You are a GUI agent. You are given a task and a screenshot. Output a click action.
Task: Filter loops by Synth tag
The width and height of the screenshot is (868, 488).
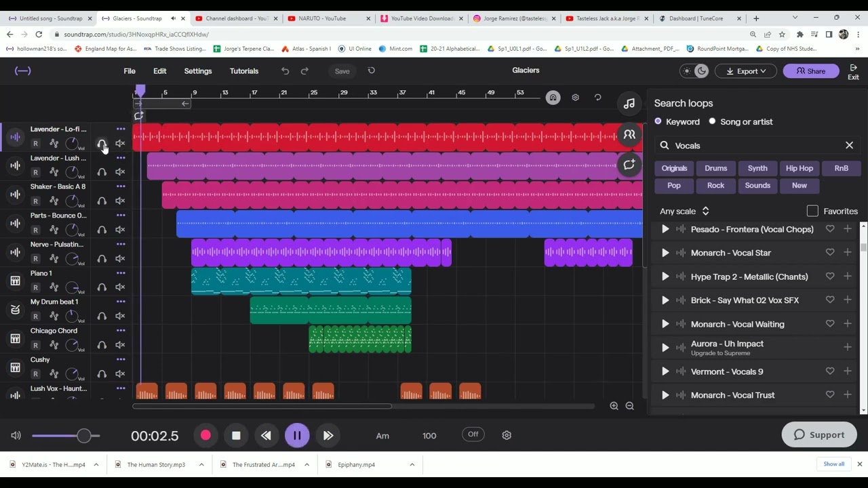click(x=757, y=168)
